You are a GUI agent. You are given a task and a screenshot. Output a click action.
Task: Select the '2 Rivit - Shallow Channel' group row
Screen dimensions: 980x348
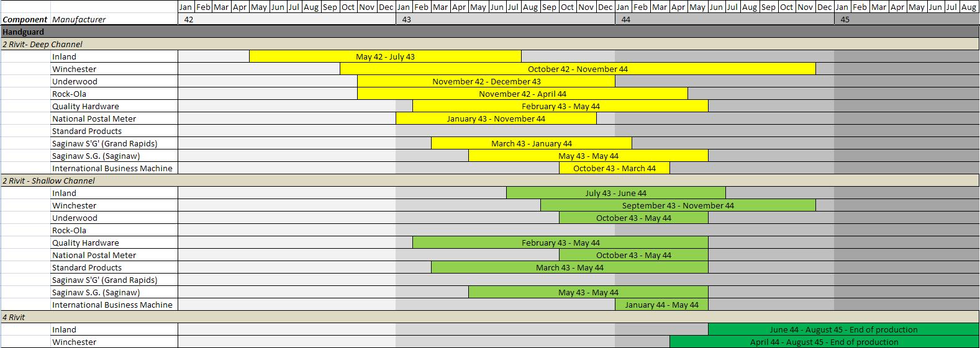pyautogui.click(x=489, y=181)
